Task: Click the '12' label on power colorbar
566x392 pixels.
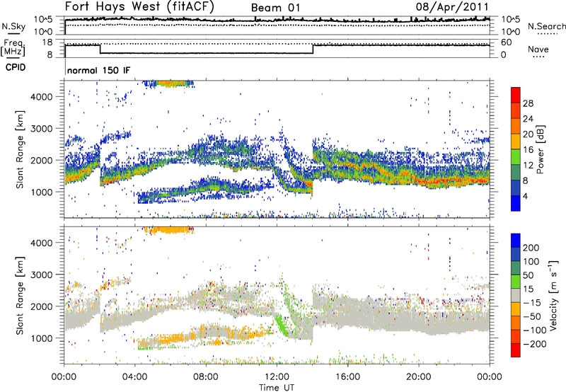Action: click(528, 166)
